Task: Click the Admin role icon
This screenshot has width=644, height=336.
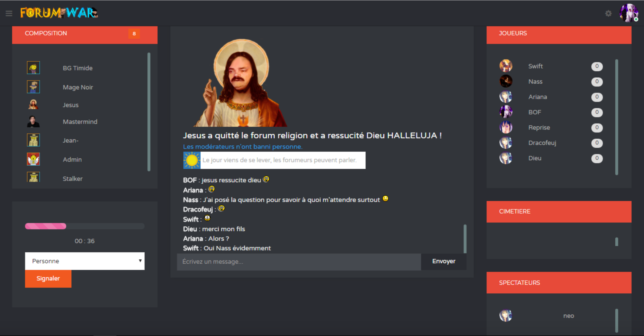Action: pyautogui.click(x=33, y=159)
